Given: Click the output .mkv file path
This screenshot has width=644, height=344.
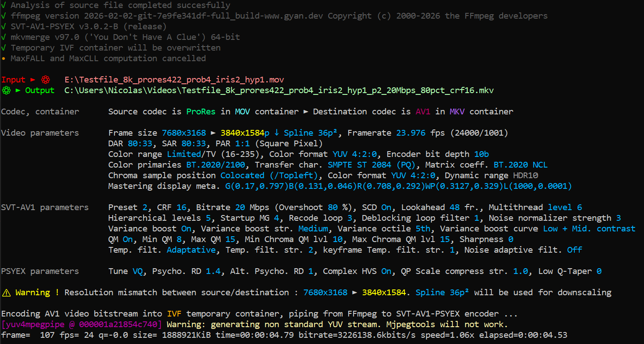Looking at the screenshot, I should pos(279,90).
